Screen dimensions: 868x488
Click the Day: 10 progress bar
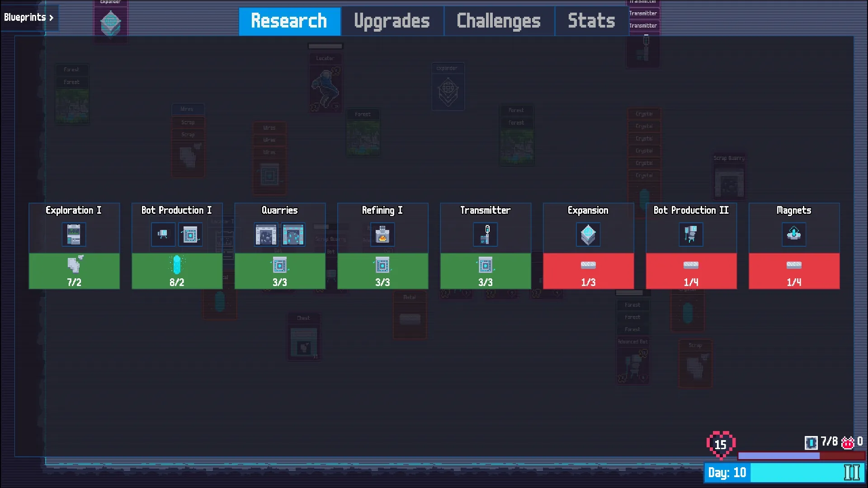point(784,473)
